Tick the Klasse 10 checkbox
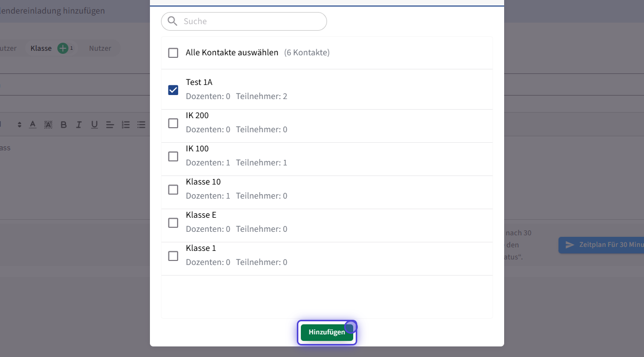Viewport: 644px width, 357px height. [x=173, y=190]
